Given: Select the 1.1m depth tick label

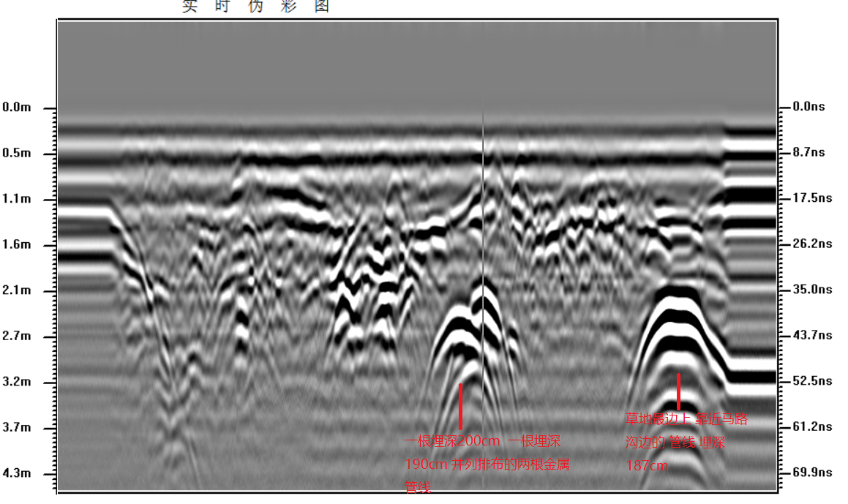Looking at the screenshot, I should [17, 199].
